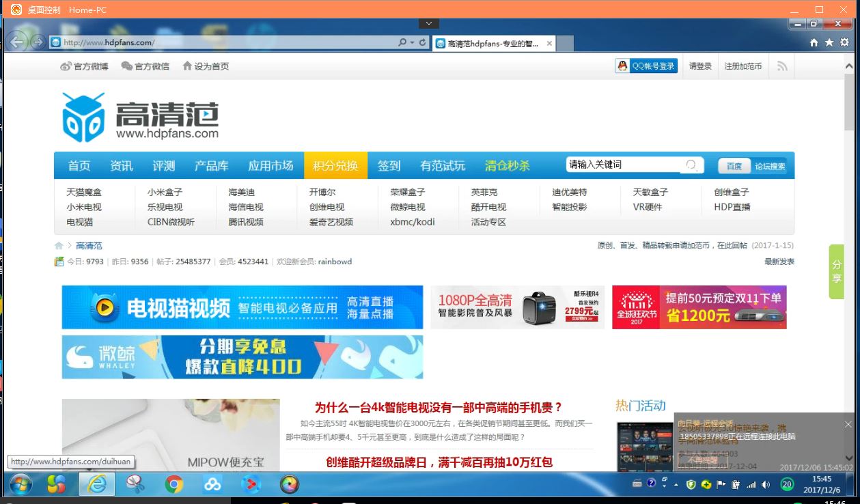The height and width of the screenshot is (504, 860).
Task: Refresh the page in address bar
Action: [423, 42]
